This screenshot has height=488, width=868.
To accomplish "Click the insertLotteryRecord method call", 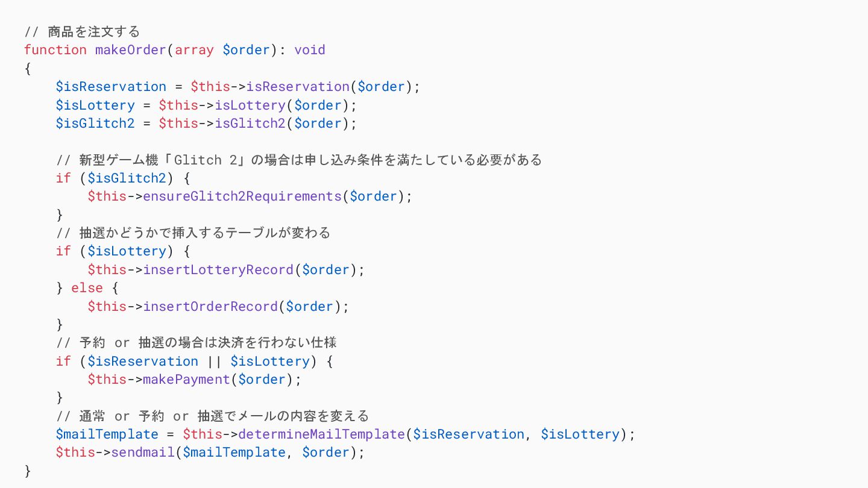I will 218,270.
